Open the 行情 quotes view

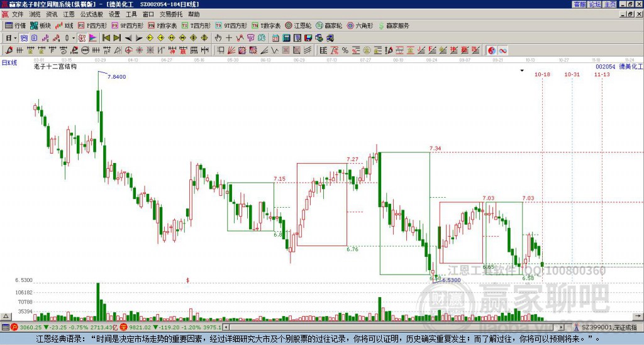15,25
